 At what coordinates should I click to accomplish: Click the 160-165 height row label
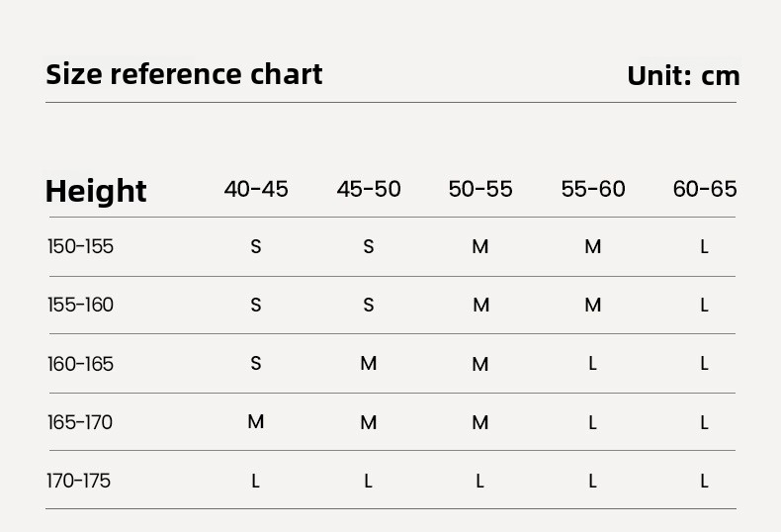[x=80, y=364]
